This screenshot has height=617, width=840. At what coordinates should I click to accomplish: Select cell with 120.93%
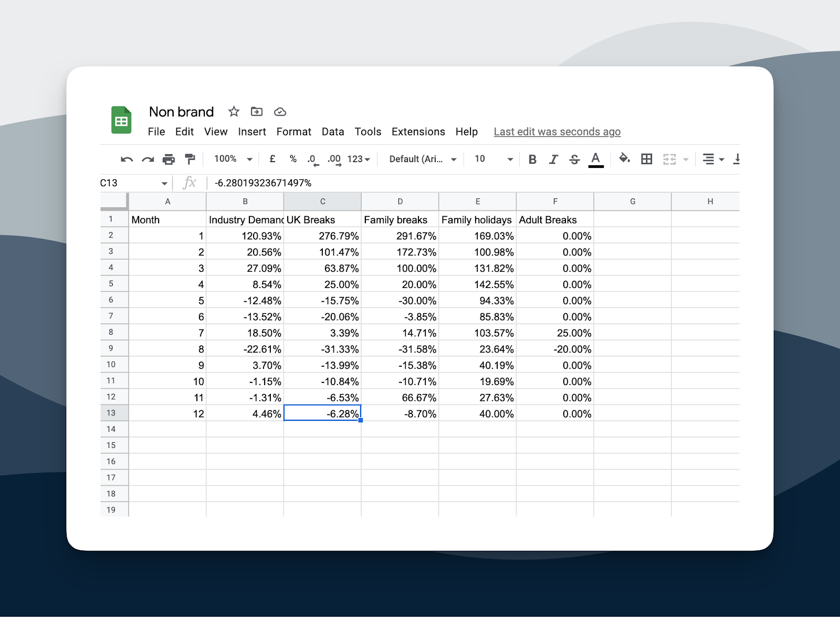point(245,236)
